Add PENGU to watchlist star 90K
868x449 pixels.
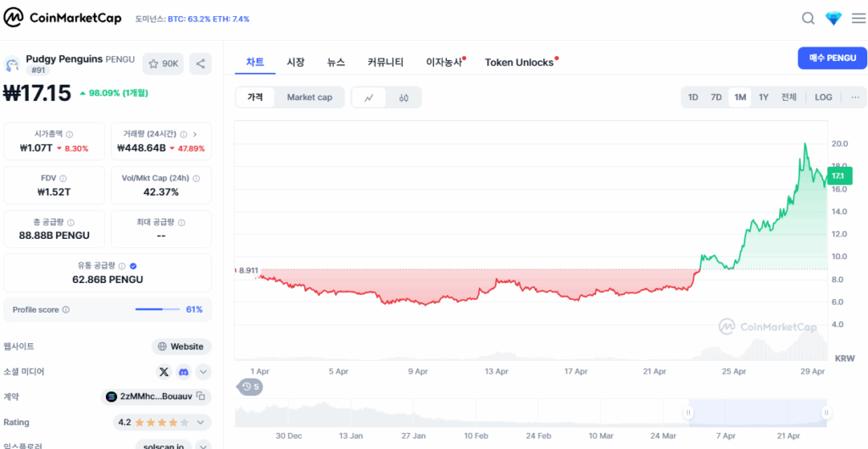(x=164, y=64)
